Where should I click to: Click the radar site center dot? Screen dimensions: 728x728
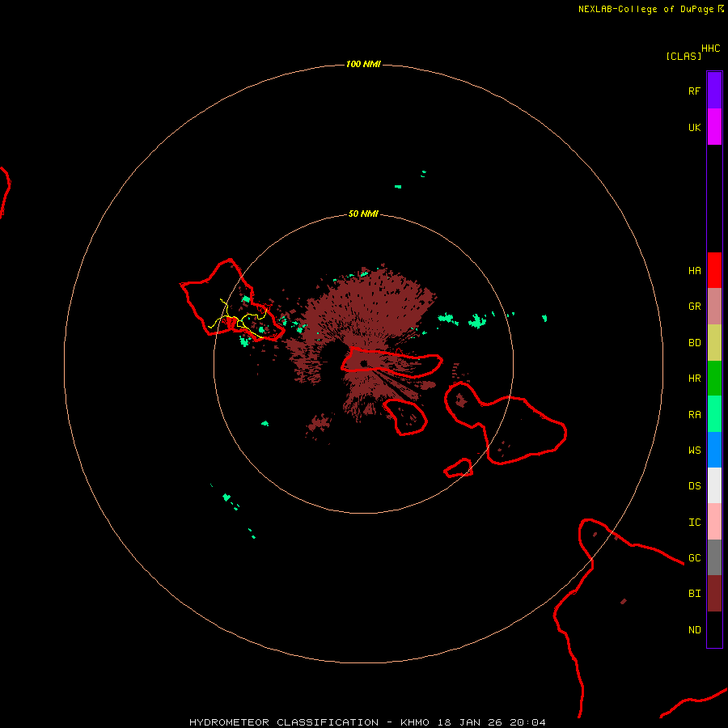(363, 363)
